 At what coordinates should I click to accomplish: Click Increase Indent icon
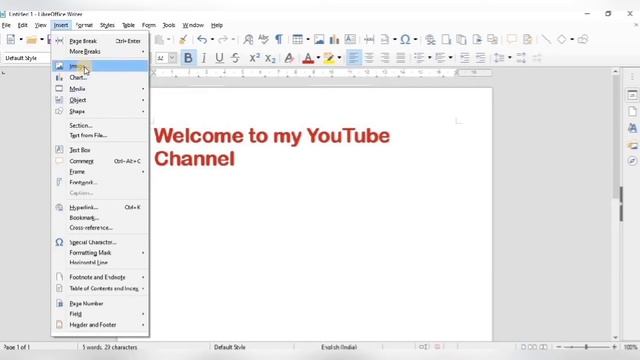point(464,58)
